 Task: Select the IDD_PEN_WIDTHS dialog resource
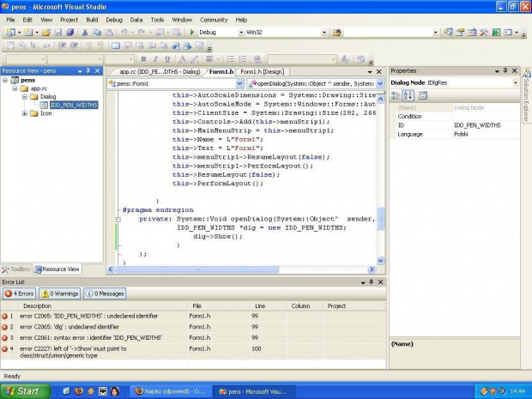[x=73, y=105]
